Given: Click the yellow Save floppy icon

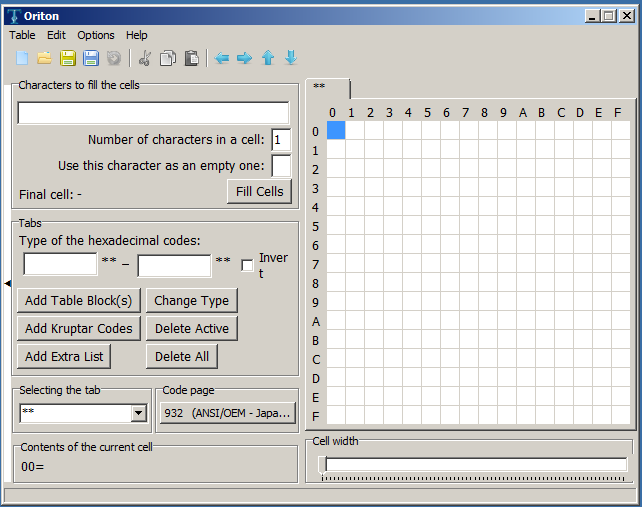Looking at the screenshot, I should 68,58.
